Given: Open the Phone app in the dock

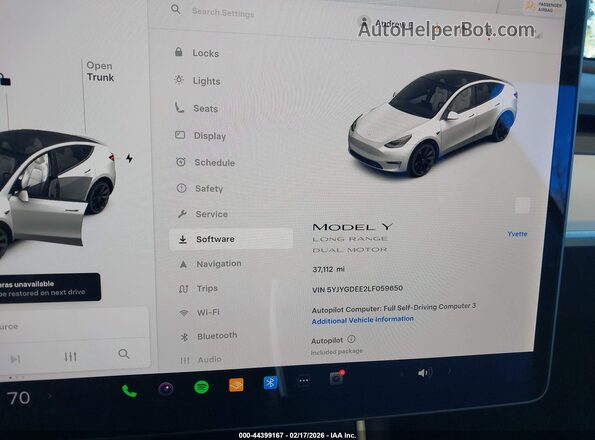Looking at the screenshot, I should coord(129,391).
